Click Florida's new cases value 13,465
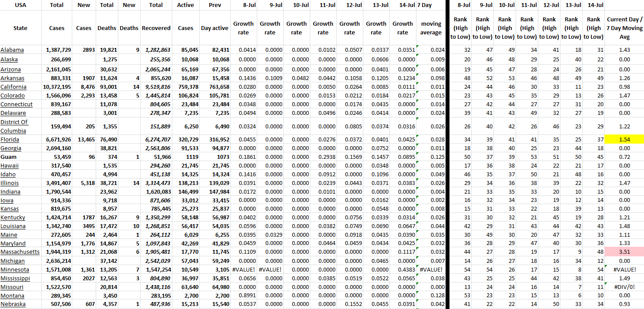The image size is (644, 309). (x=84, y=140)
